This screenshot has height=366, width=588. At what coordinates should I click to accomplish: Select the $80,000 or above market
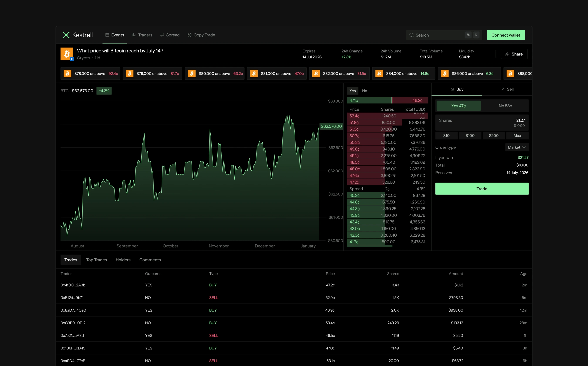tap(215, 73)
